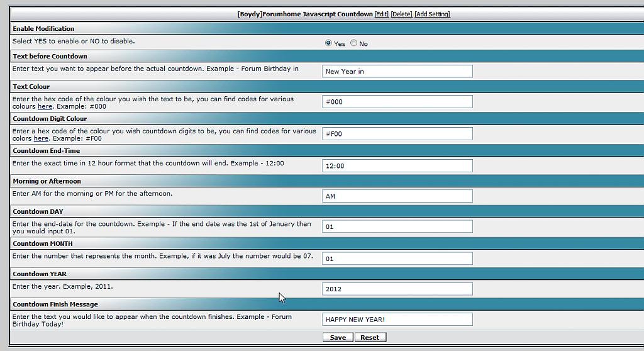Select the Yes radio button

pyautogui.click(x=328, y=43)
